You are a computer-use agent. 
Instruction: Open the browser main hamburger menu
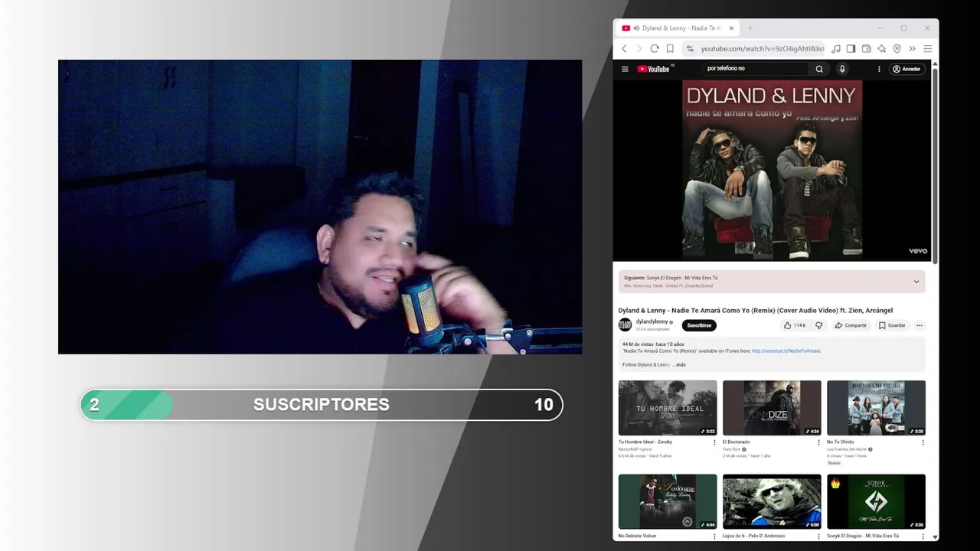(x=927, y=48)
